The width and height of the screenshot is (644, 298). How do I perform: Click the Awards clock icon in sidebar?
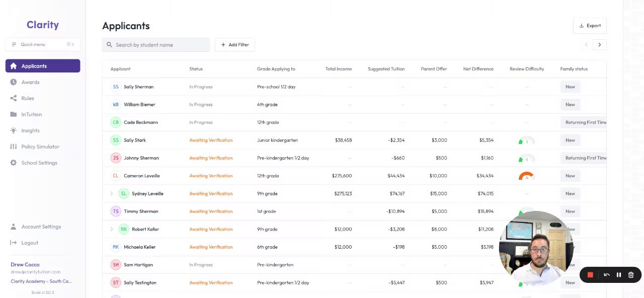pyautogui.click(x=13, y=82)
